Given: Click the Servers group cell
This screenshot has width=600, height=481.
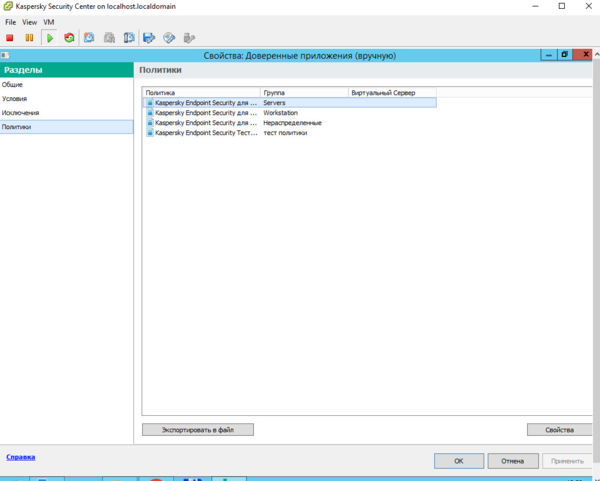Looking at the screenshot, I should tap(274, 103).
